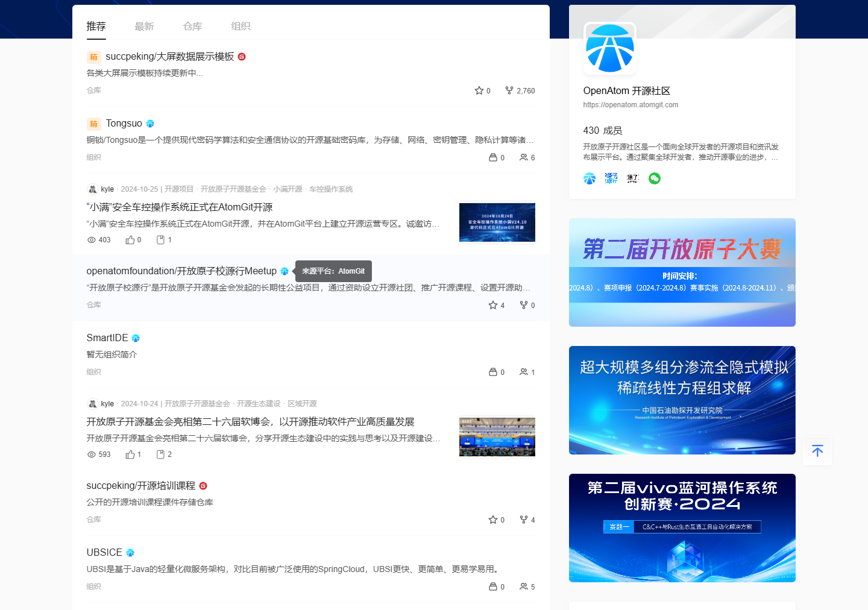Star the 开放原子校源行Meetup repository
868x610 pixels.
click(493, 305)
